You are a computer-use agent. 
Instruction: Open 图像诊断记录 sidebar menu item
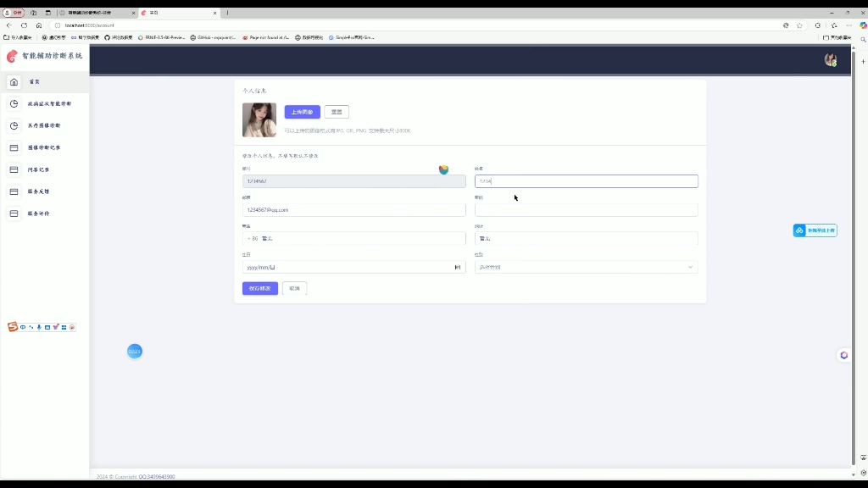[44, 147]
